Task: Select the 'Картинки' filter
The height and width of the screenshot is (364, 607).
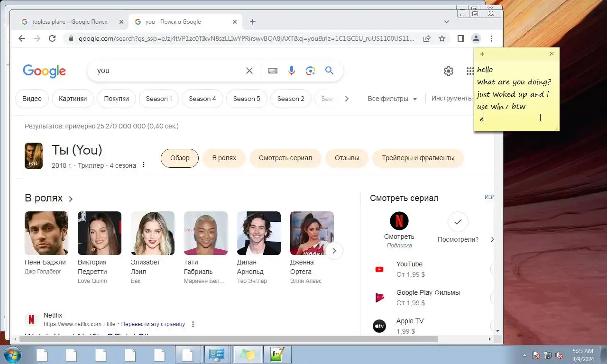Action: [x=73, y=99]
